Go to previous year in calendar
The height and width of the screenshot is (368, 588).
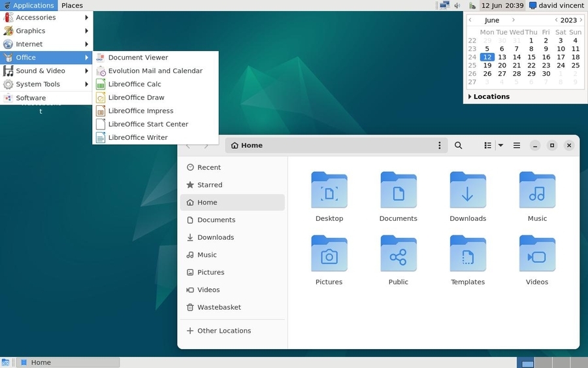[556, 20]
